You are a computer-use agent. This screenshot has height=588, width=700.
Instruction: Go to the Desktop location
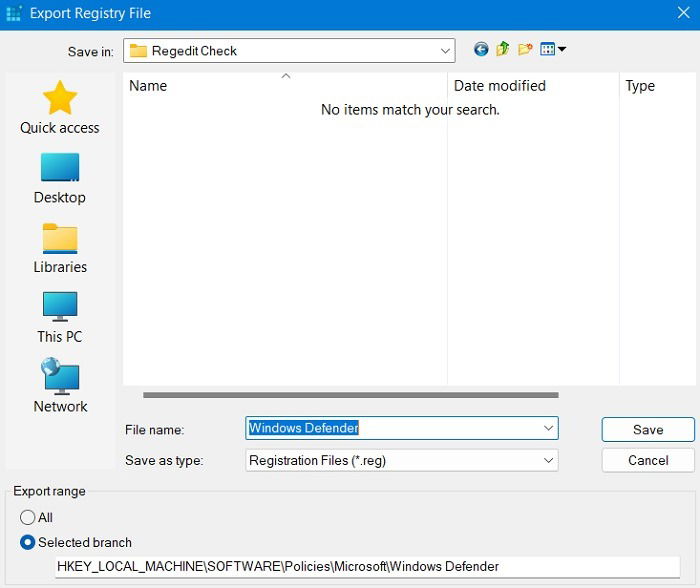[60, 179]
